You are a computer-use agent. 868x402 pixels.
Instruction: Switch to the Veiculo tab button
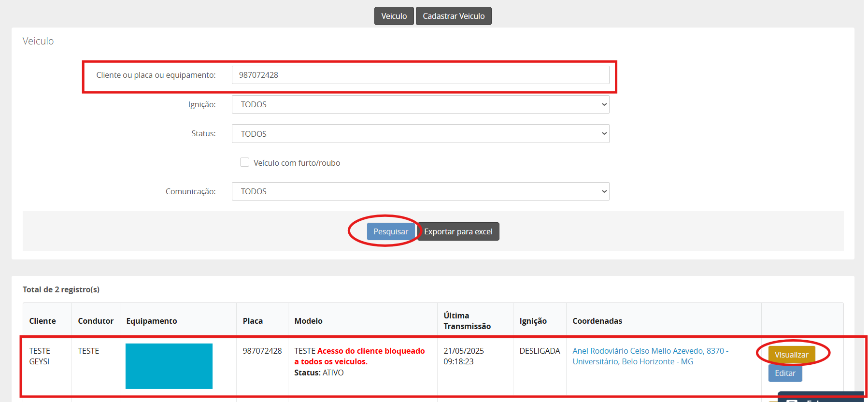pos(394,16)
